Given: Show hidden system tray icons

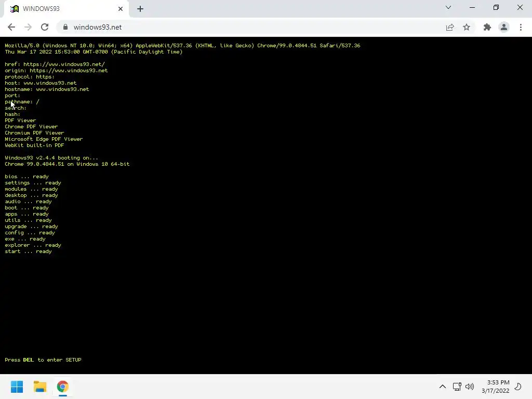Looking at the screenshot, I should click(443, 387).
